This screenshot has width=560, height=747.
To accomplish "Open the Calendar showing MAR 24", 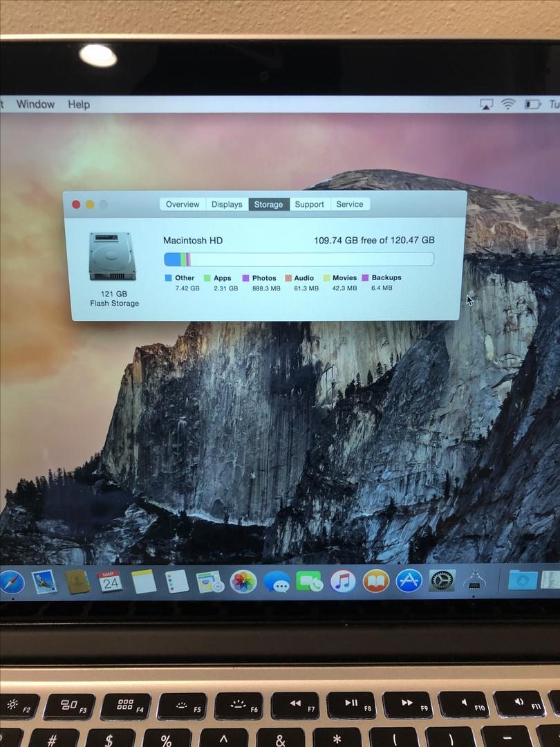I will tap(111, 581).
